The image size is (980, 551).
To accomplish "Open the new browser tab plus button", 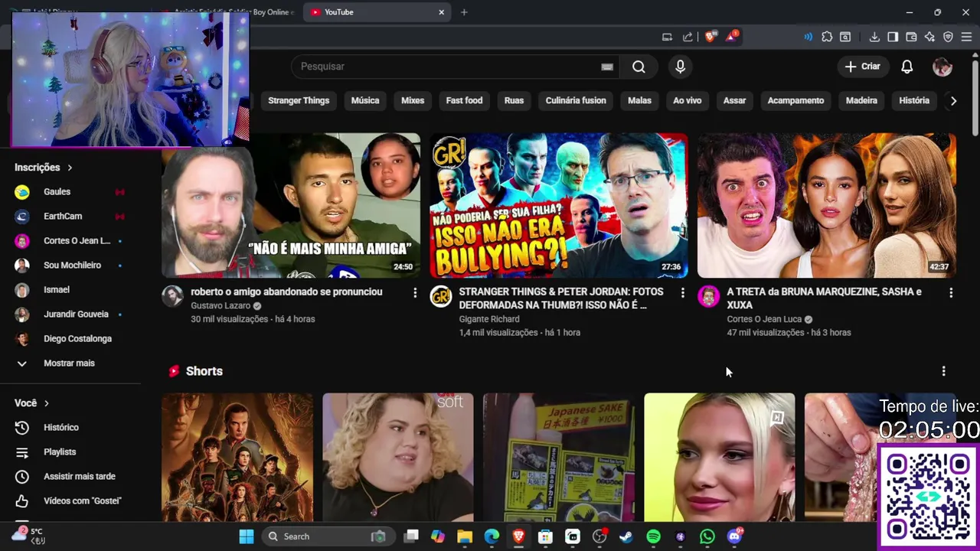I will 464,12.
